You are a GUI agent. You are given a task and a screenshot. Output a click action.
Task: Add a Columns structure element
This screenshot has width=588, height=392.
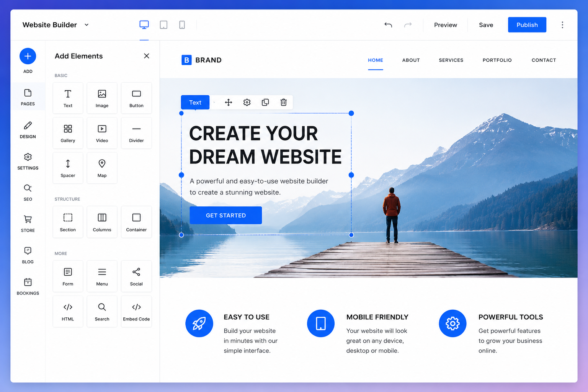[102, 222]
